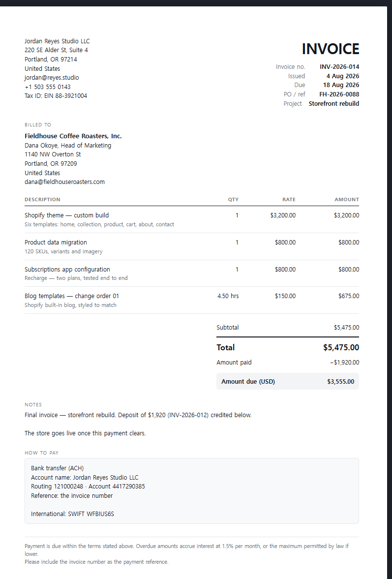The image size is (392, 579).
Task: Click the SWIFT WFBIUS6S international code
Action: pos(91,514)
